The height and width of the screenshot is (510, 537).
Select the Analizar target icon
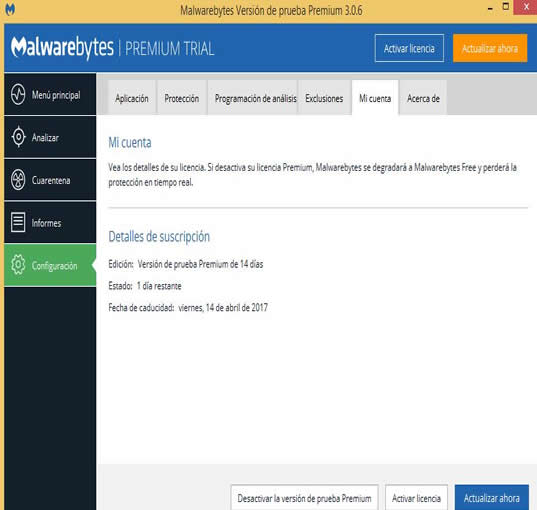pyautogui.click(x=18, y=137)
